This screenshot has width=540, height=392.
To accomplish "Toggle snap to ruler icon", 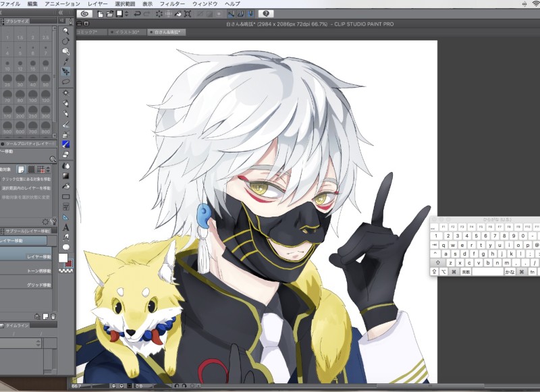I will 231,13.
